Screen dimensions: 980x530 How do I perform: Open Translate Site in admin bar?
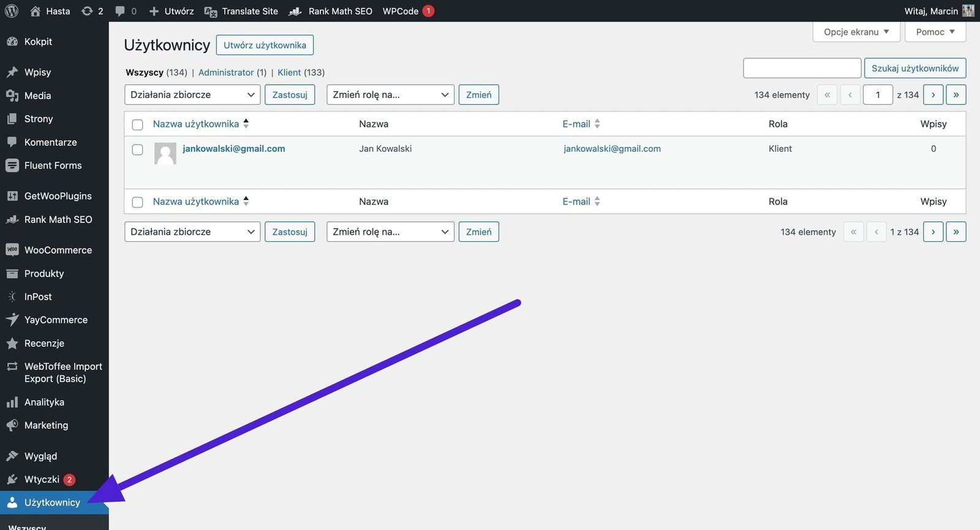(241, 11)
